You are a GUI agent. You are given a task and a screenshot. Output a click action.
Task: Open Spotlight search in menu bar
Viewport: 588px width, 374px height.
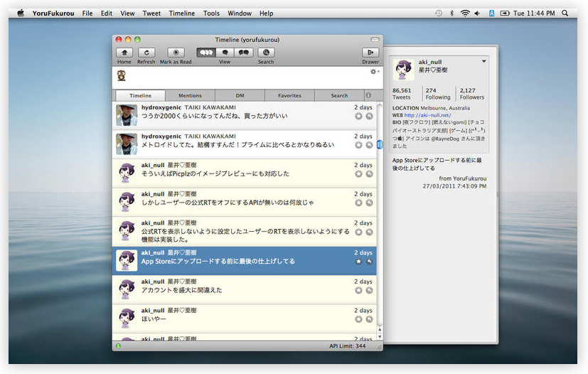(x=564, y=14)
